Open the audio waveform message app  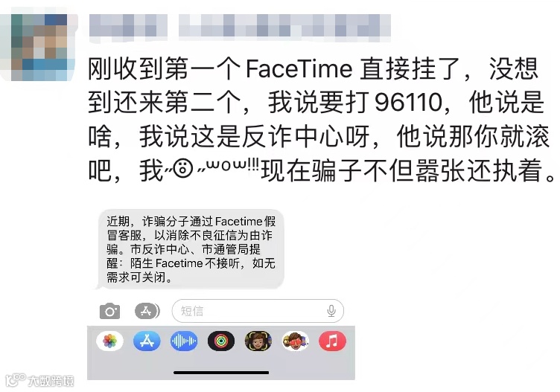(x=184, y=341)
